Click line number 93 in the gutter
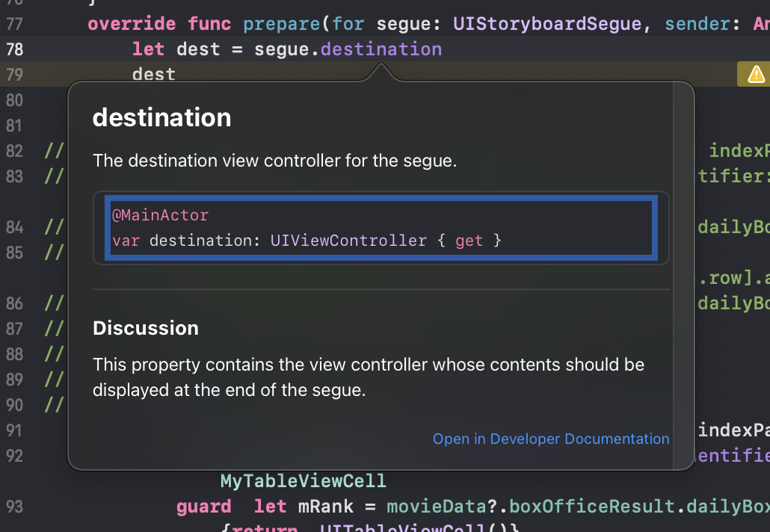770x532 pixels. (x=14, y=507)
